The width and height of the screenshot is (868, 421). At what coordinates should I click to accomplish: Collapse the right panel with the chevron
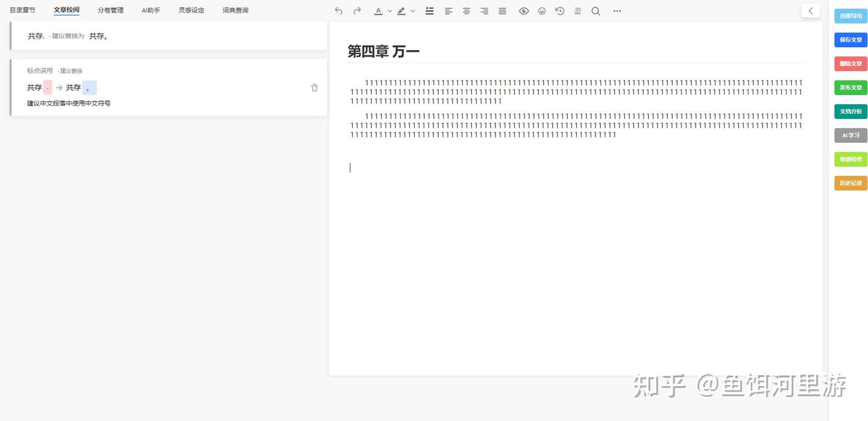[810, 10]
